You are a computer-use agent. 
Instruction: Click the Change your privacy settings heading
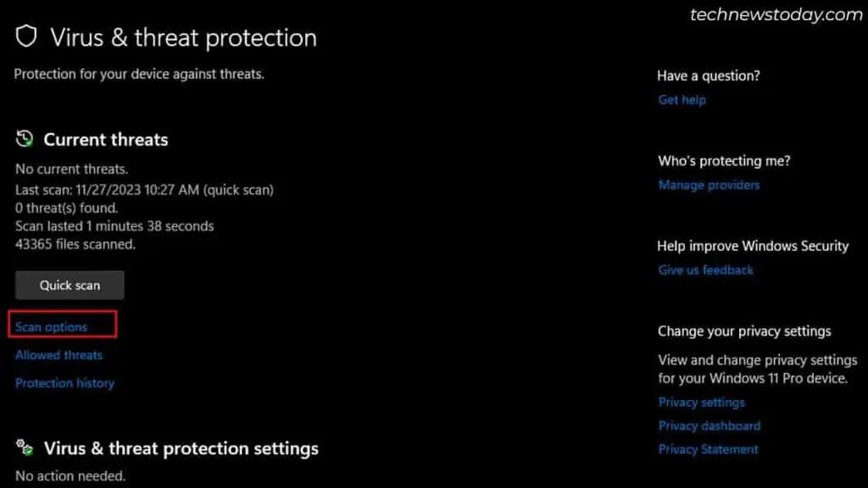[x=744, y=330]
